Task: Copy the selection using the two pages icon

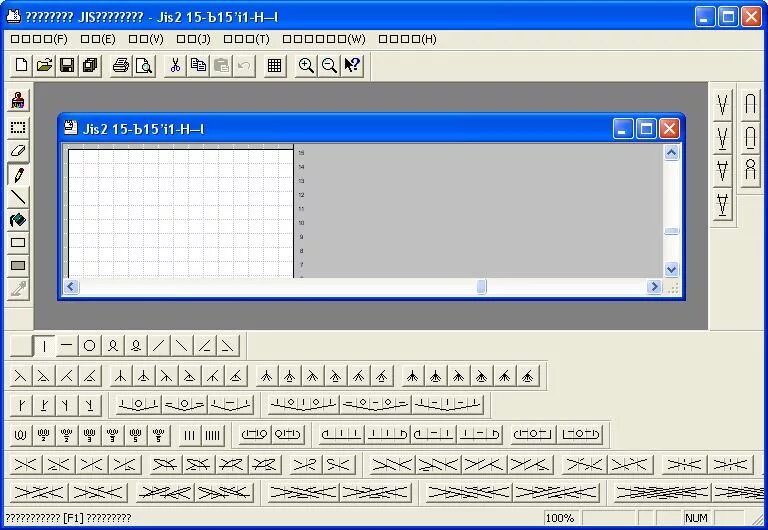Action: pyautogui.click(x=198, y=65)
